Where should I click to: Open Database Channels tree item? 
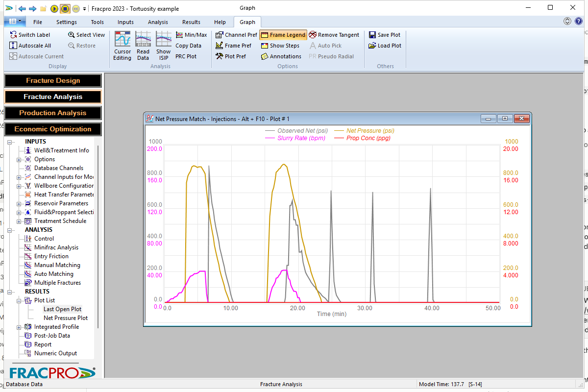point(59,168)
